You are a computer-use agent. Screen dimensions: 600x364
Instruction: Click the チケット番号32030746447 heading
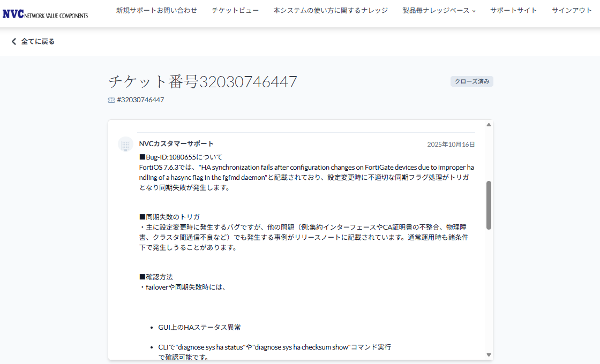point(202,82)
